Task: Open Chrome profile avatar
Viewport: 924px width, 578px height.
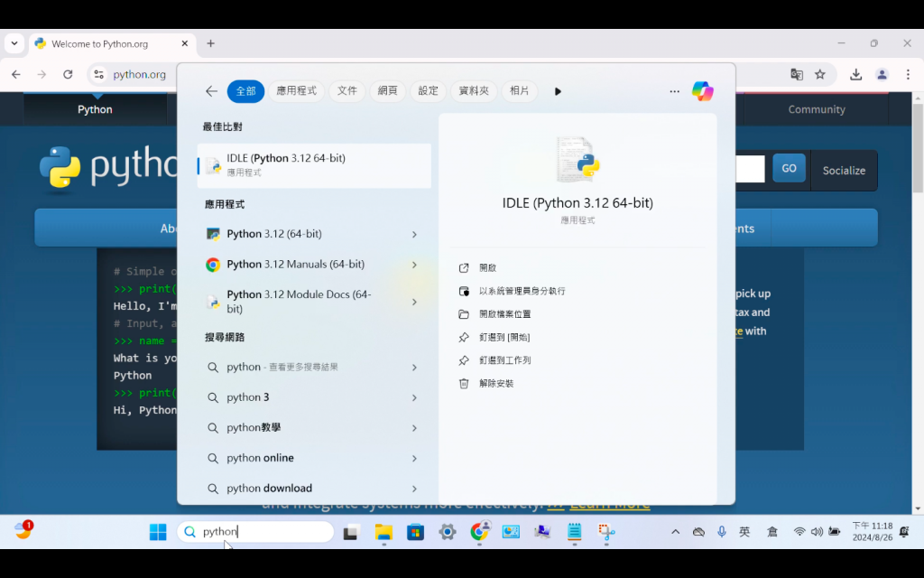Action: click(x=882, y=74)
